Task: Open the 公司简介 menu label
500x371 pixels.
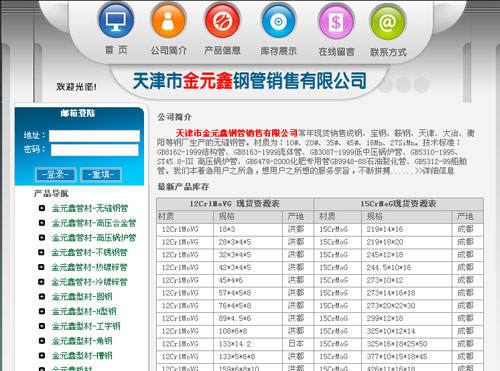Action: (168, 51)
